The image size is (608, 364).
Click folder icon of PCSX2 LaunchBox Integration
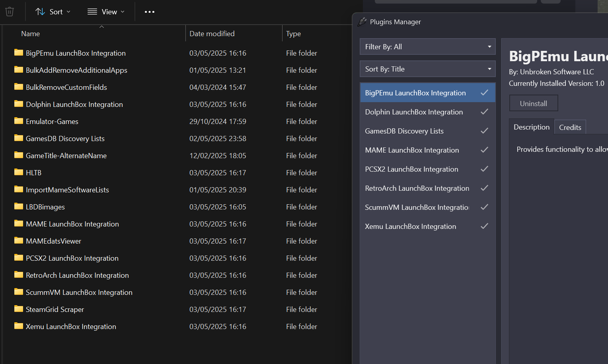click(x=19, y=258)
